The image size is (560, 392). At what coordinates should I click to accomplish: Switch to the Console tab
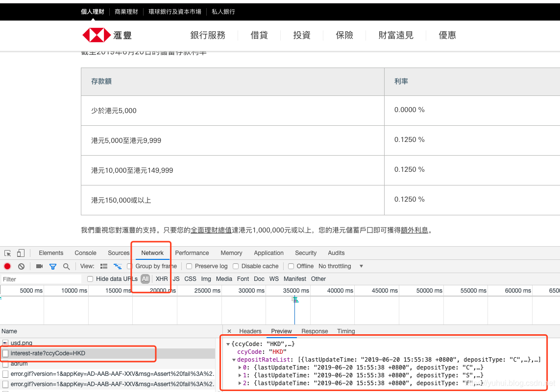click(x=85, y=253)
